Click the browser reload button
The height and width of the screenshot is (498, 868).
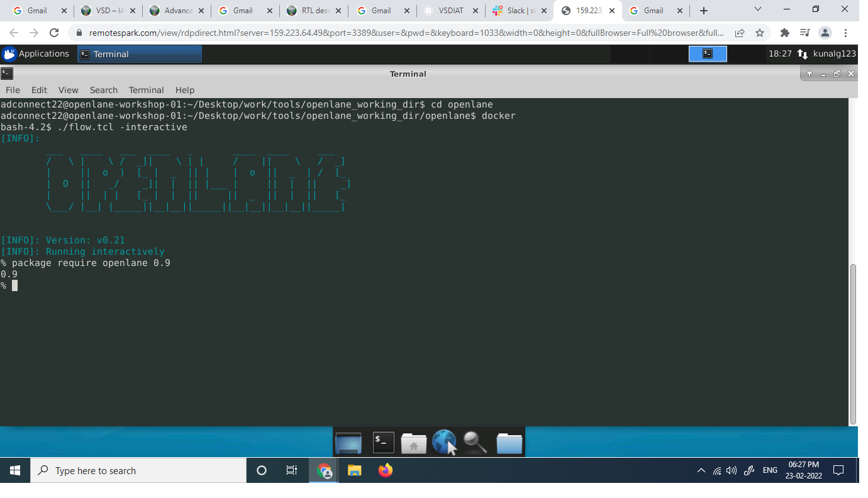point(54,32)
